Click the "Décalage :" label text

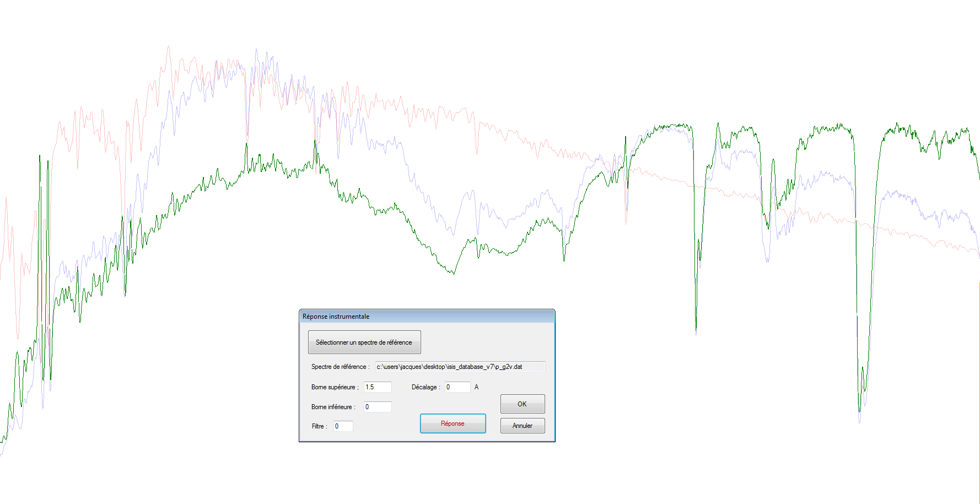(x=426, y=387)
